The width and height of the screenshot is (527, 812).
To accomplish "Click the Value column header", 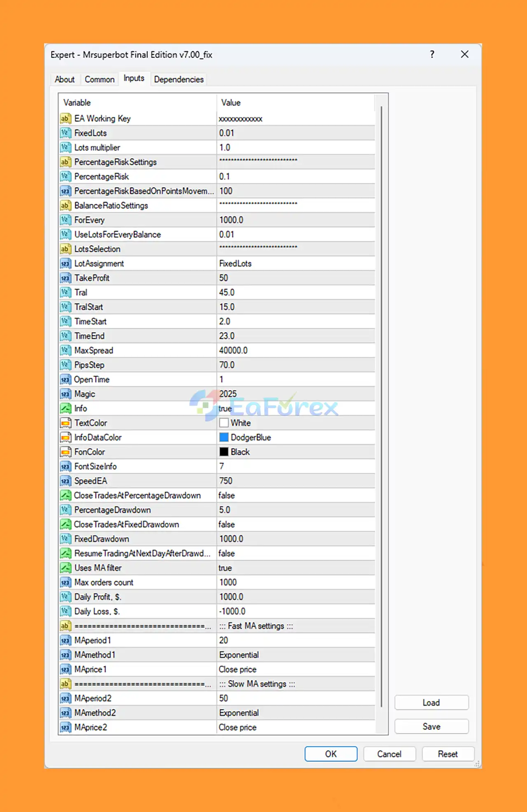I will point(296,103).
